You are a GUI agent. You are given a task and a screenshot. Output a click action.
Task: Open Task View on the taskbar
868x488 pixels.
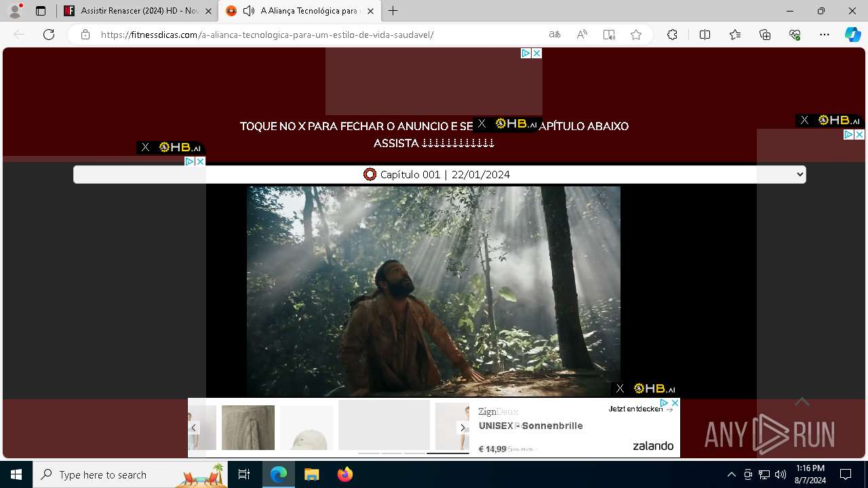[x=244, y=474]
